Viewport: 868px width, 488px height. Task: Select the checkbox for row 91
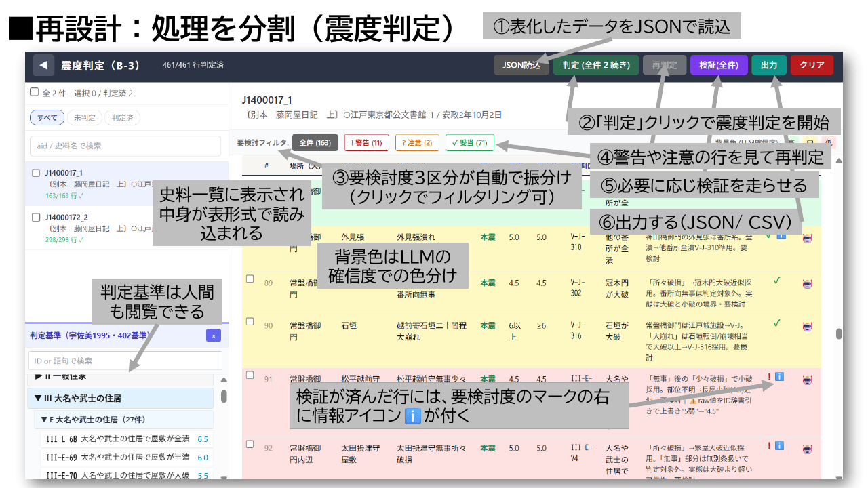point(250,375)
